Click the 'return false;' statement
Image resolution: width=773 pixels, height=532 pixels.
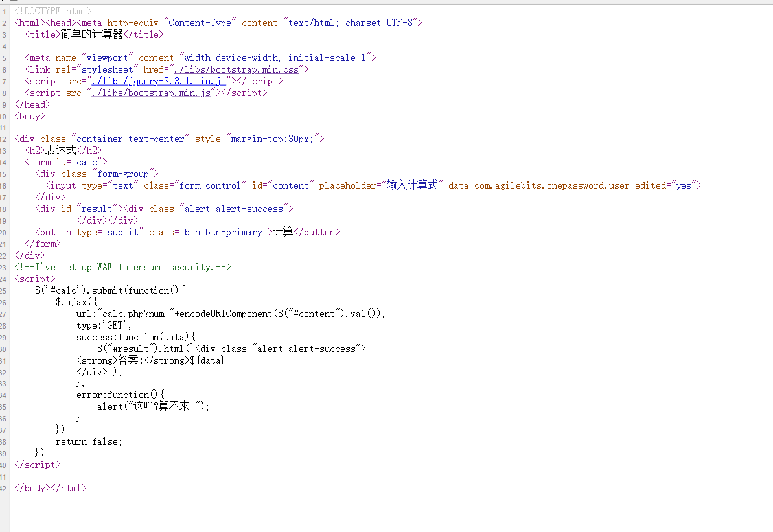pyautogui.click(x=88, y=441)
